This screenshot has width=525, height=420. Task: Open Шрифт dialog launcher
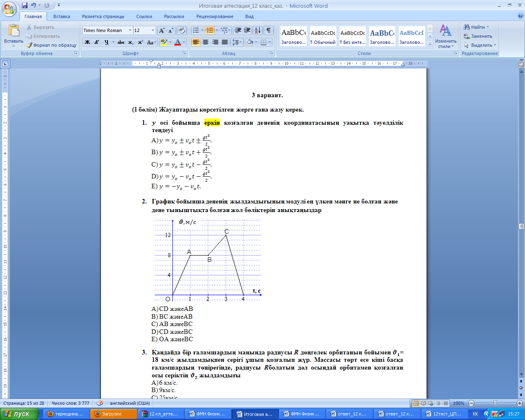coord(185,53)
